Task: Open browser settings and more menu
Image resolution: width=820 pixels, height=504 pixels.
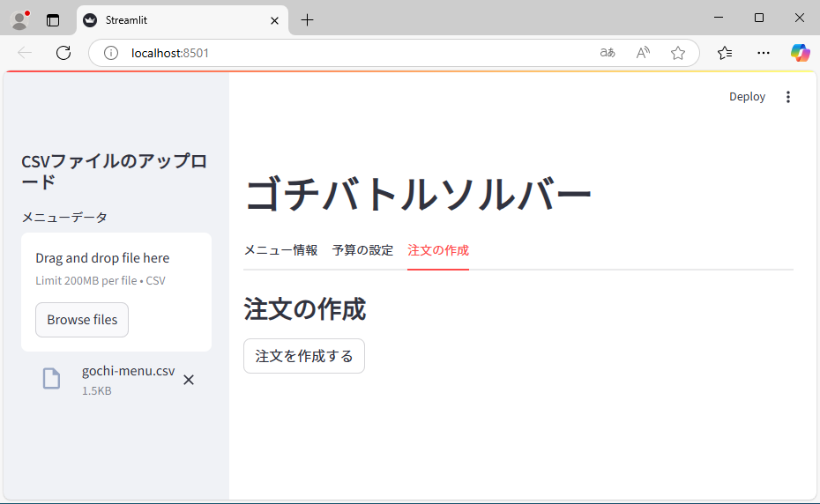Action: (x=764, y=53)
